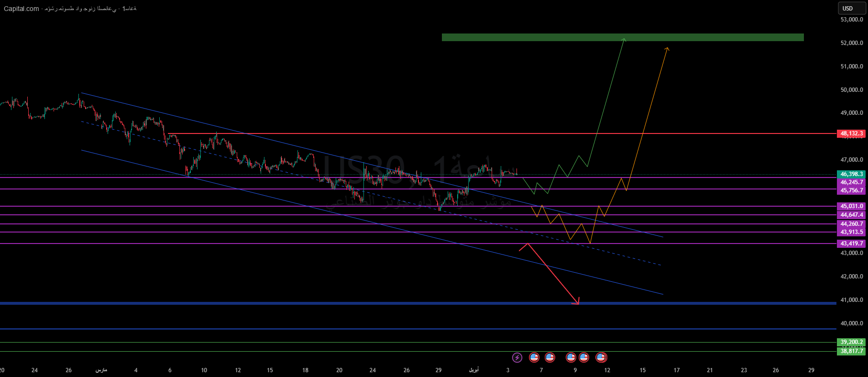Select the purple 43,419.7 price label
Viewport: 868px width, 377px height.
pos(851,244)
